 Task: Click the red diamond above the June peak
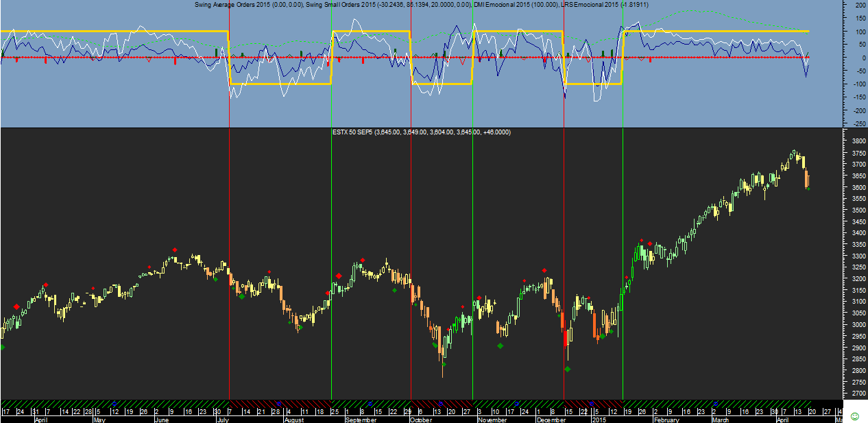tap(175, 250)
